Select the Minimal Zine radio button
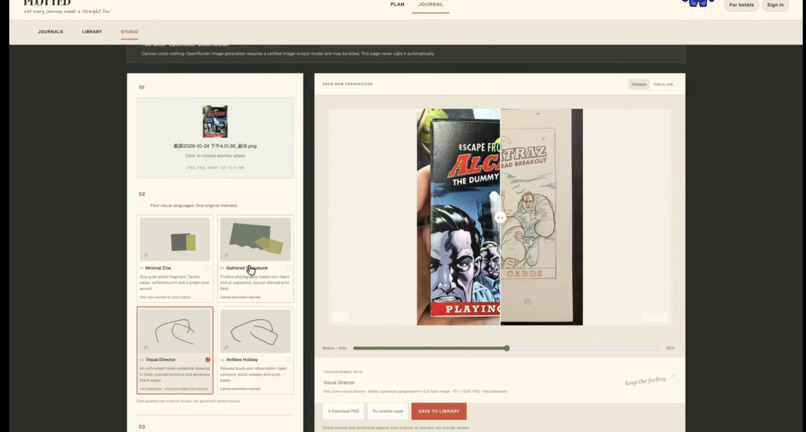Image resolution: width=806 pixels, height=432 pixels. click(208, 268)
